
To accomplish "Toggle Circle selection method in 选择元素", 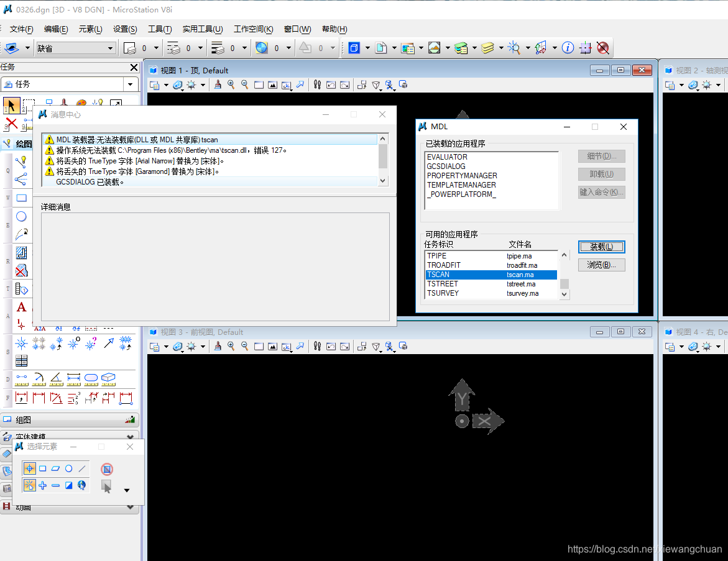I will (69, 468).
